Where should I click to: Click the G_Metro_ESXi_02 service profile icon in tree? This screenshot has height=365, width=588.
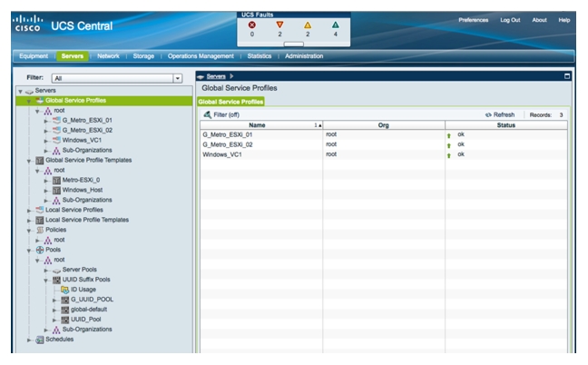56,130
